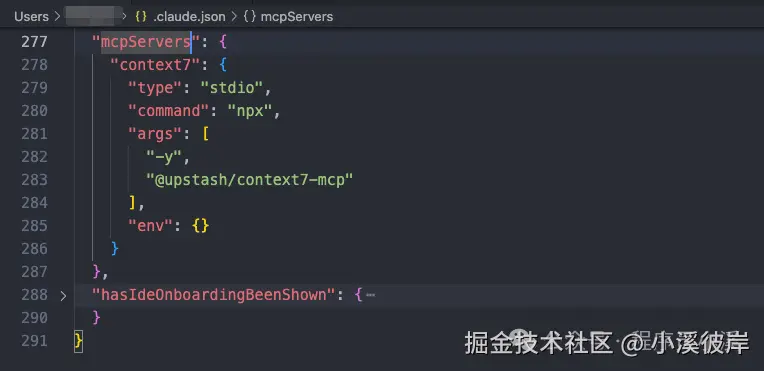Screen dimensions: 764x371
Task: Click the empty braces after env
Action: coord(201,226)
